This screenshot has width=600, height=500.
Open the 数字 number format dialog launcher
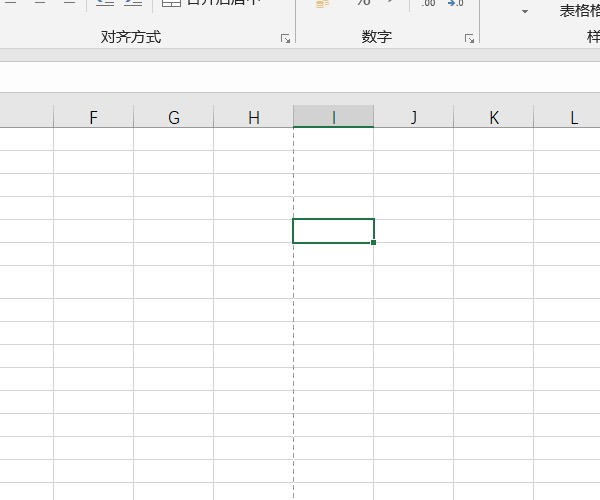[x=469, y=38]
